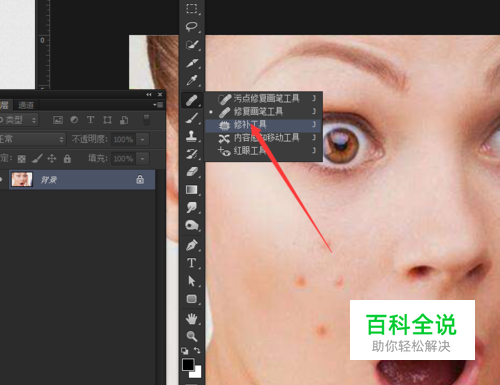Select the Quick Selection tool
The width and height of the screenshot is (500, 385).
[192, 44]
